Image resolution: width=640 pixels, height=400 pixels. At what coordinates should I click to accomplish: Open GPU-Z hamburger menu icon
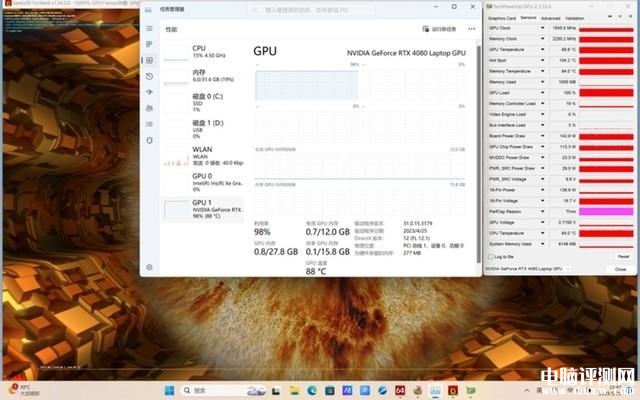[x=629, y=17]
